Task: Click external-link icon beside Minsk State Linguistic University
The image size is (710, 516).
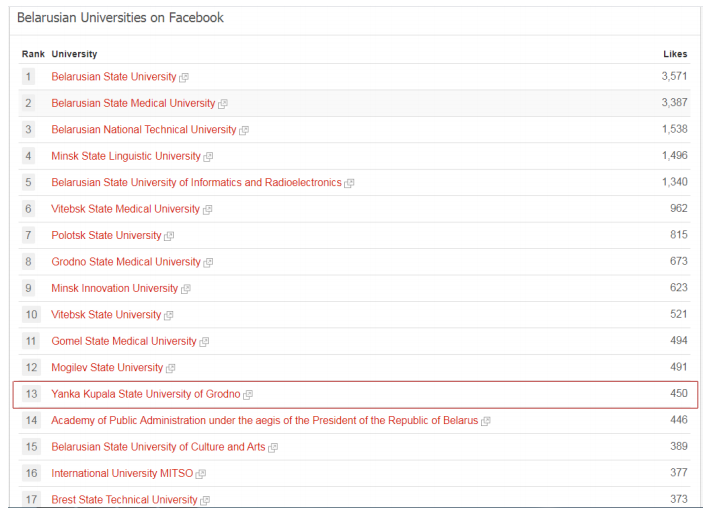Action: [208, 157]
